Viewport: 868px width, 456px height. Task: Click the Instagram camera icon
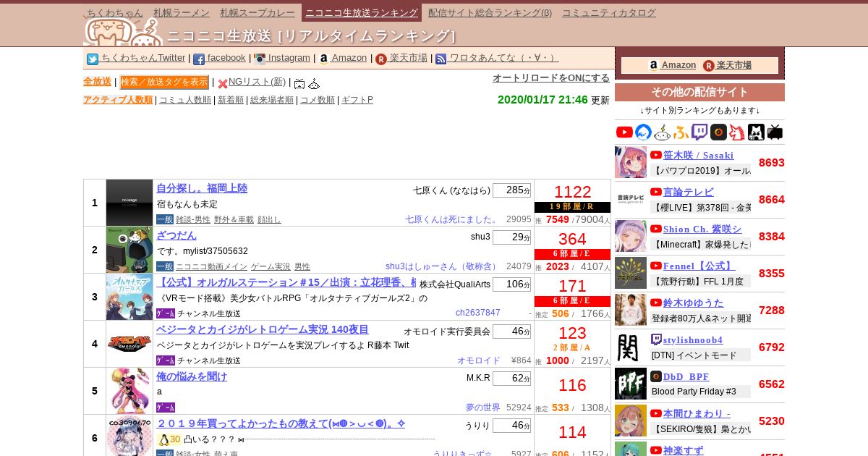[260, 59]
